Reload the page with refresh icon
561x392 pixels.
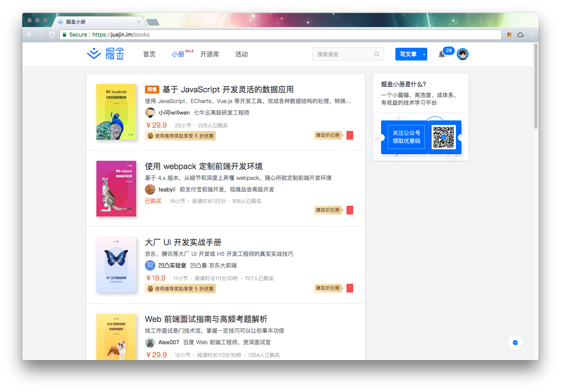(x=52, y=35)
